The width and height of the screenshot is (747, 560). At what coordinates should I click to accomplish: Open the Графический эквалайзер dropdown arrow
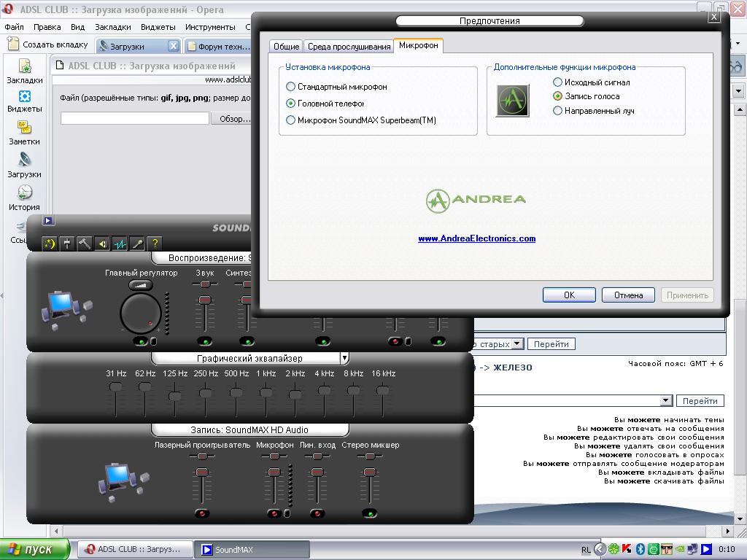coord(344,357)
